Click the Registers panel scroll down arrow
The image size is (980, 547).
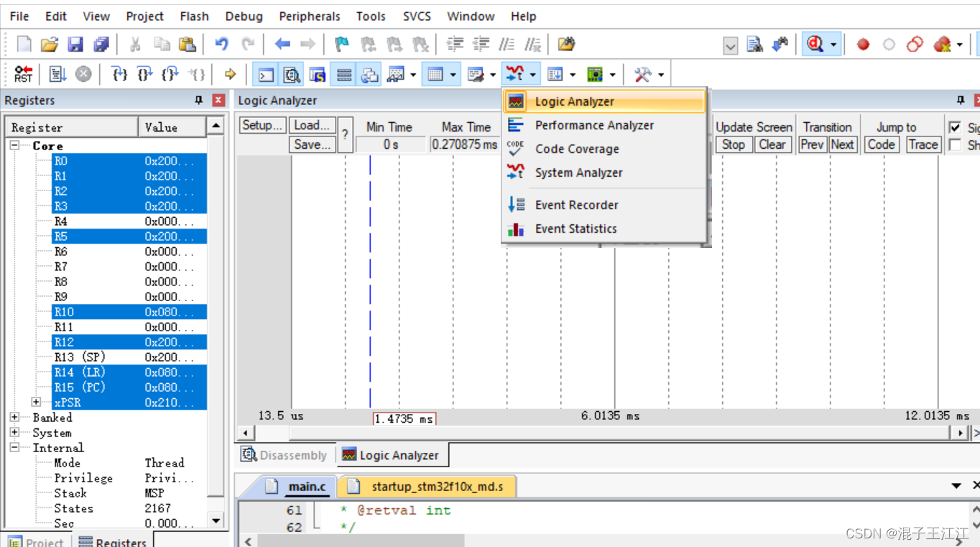(x=216, y=520)
